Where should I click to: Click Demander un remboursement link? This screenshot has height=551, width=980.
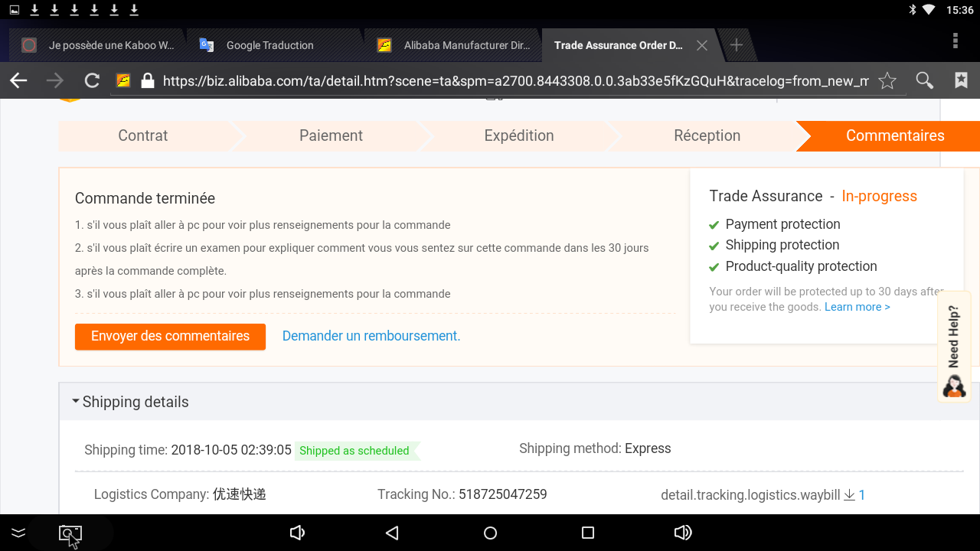coord(371,336)
